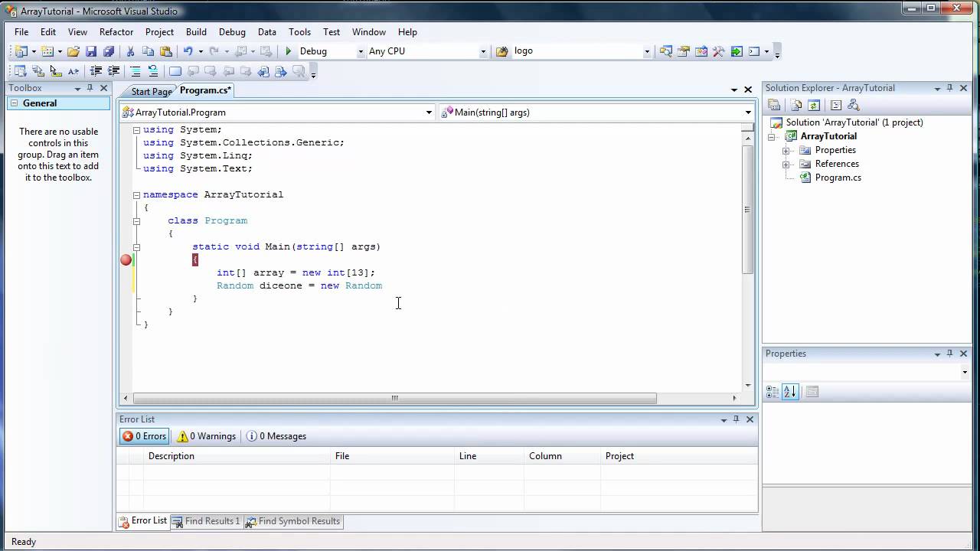
Task: Toggle auto-hide pin on Solution Explorer
Action: click(950, 88)
